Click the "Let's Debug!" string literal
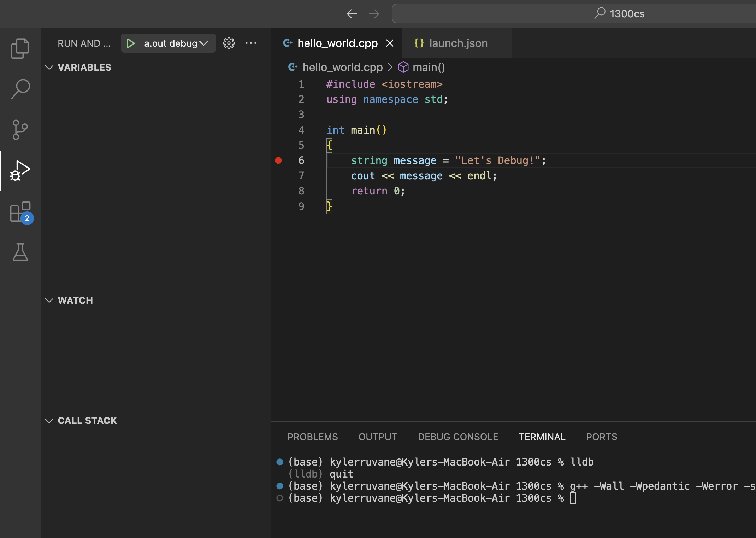The width and height of the screenshot is (756, 538). (497, 160)
